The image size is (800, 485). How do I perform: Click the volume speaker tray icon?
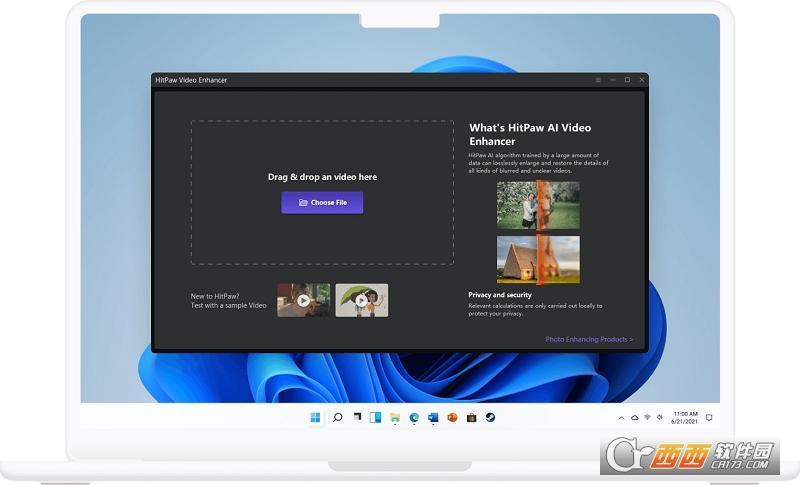point(660,417)
